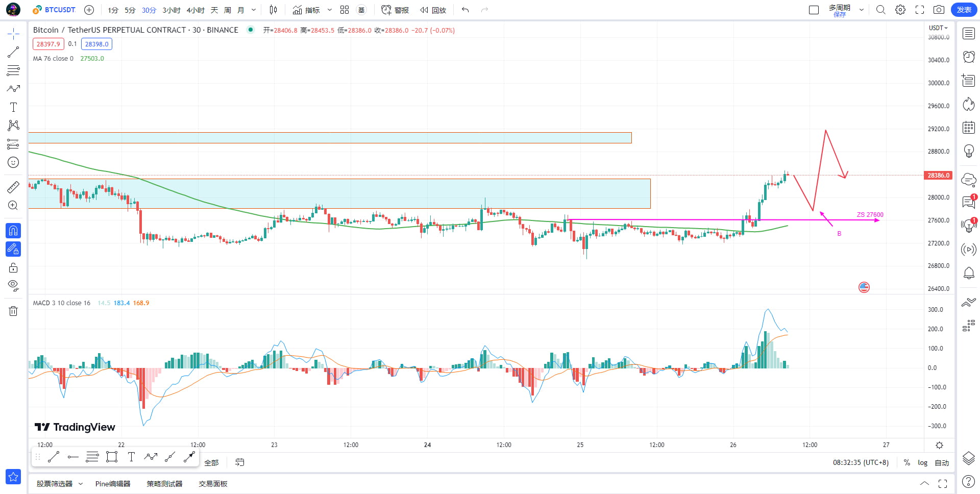Open the layout setup square icon
The image size is (980, 494).
[x=814, y=10]
